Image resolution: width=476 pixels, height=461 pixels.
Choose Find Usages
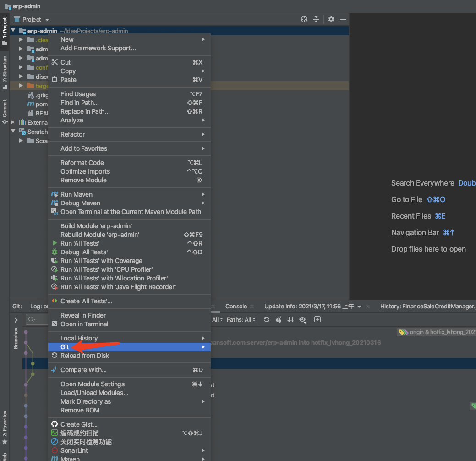point(129,94)
